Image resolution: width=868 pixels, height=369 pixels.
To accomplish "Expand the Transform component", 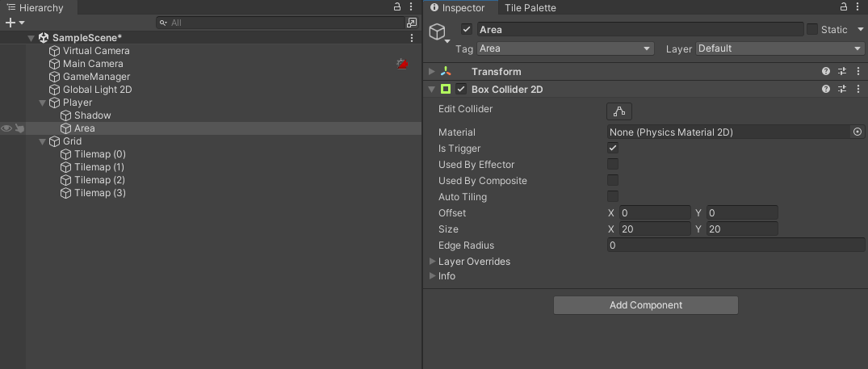I will (x=432, y=71).
